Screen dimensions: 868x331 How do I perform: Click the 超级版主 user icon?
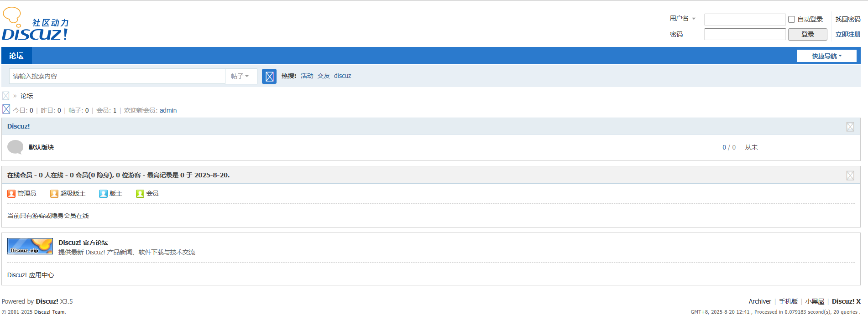pos(54,194)
